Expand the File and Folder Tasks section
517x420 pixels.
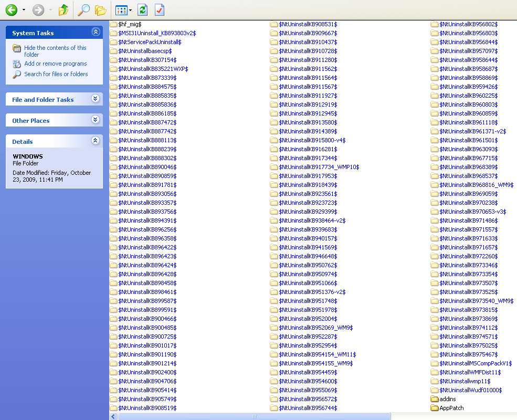[96, 99]
